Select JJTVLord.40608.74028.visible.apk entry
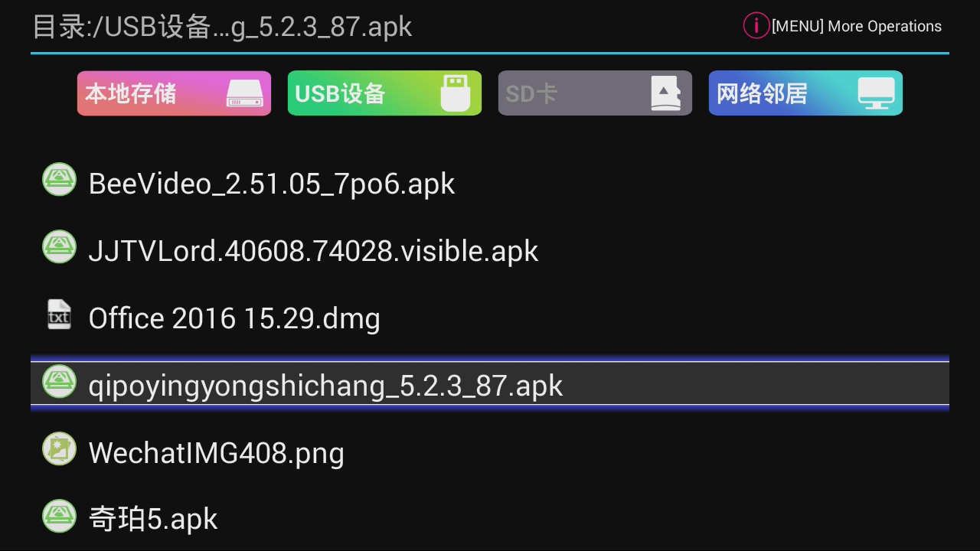The height and width of the screenshot is (551, 980). coord(313,250)
